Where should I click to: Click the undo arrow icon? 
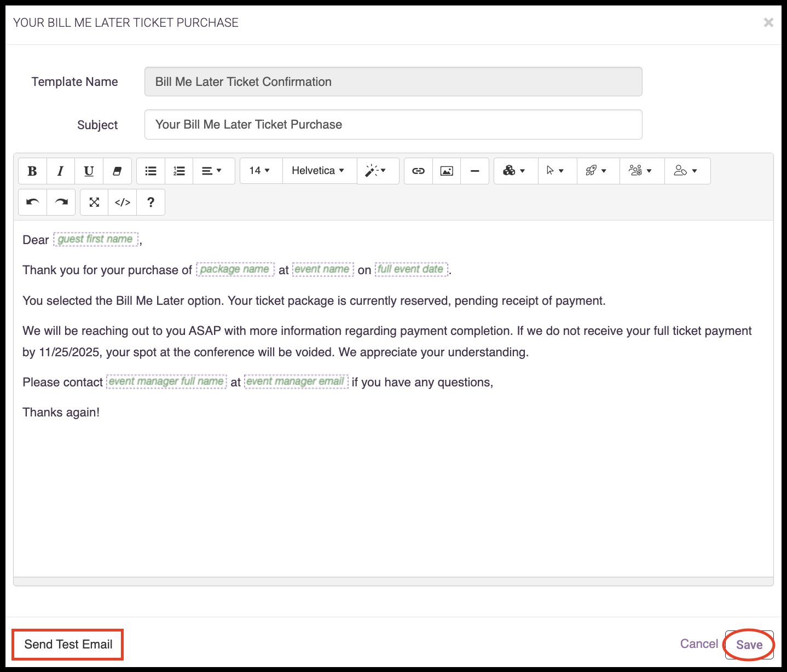pyautogui.click(x=32, y=202)
